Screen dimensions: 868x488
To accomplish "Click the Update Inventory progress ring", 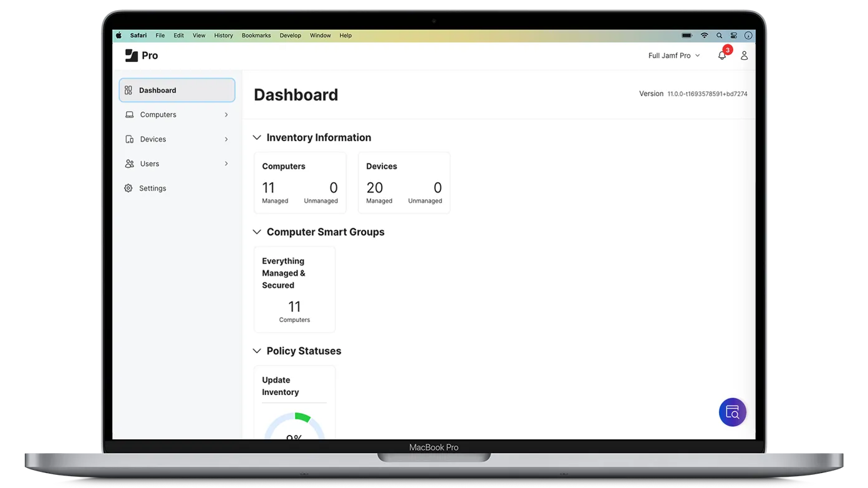I will click(x=294, y=427).
